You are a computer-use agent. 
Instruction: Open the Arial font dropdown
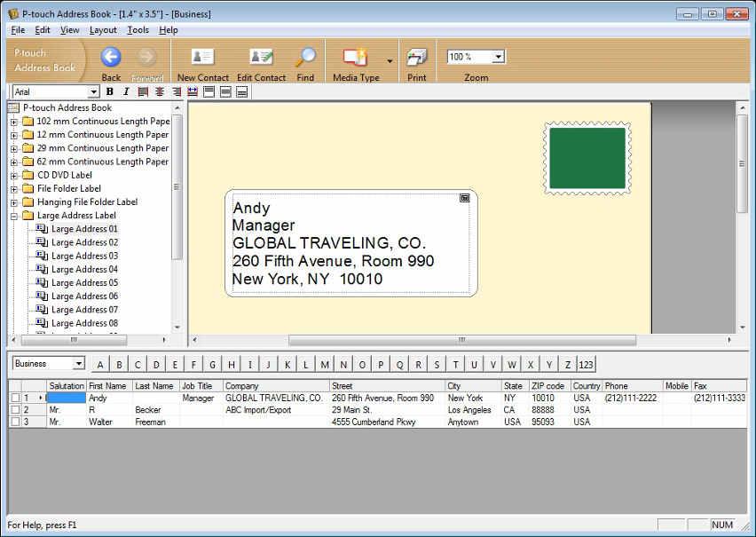pos(94,91)
